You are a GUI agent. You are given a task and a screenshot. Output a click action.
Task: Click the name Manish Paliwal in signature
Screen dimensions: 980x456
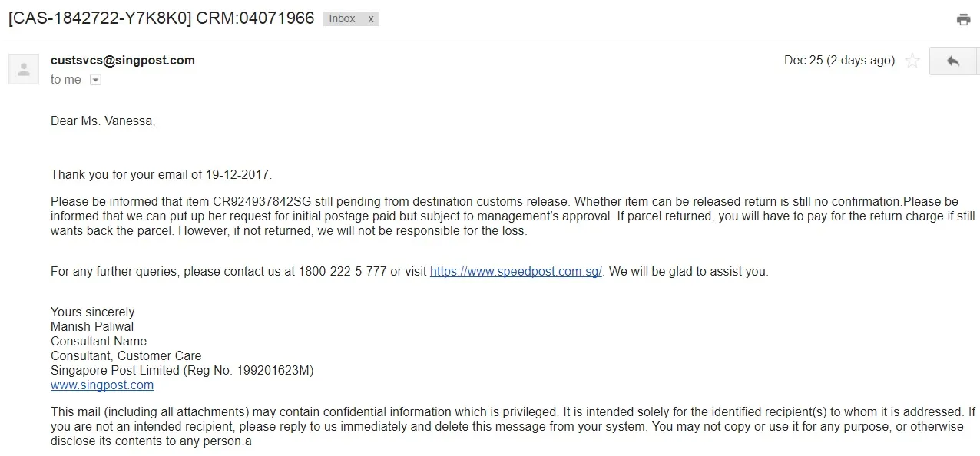click(x=92, y=326)
